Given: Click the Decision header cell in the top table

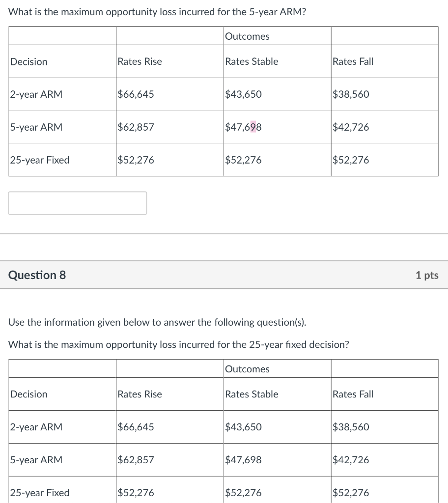Looking at the screenshot, I should 28,61.
